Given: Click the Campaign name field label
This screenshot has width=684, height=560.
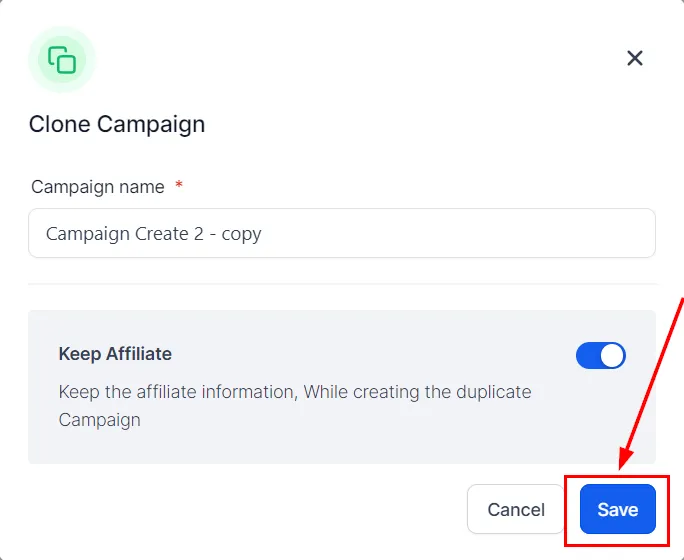Looking at the screenshot, I should tap(98, 187).
